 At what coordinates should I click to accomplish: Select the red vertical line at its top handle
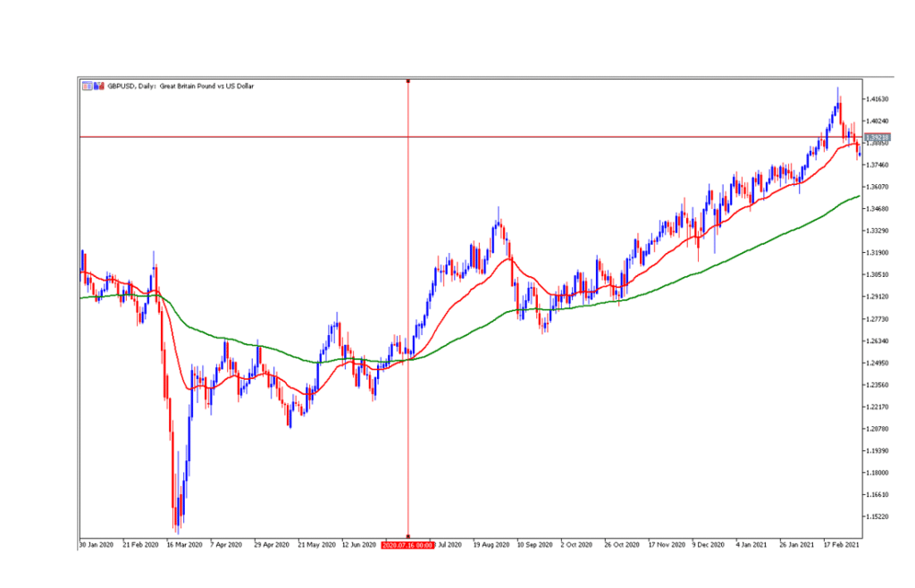pos(408,81)
